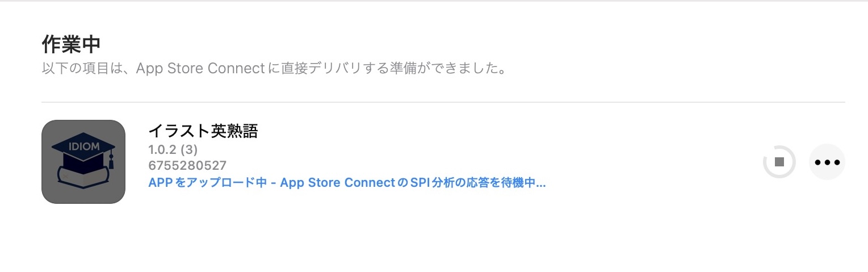The image size is (868, 272).
Task: Click the IDIOM label on the app icon
Action: pos(83,146)
